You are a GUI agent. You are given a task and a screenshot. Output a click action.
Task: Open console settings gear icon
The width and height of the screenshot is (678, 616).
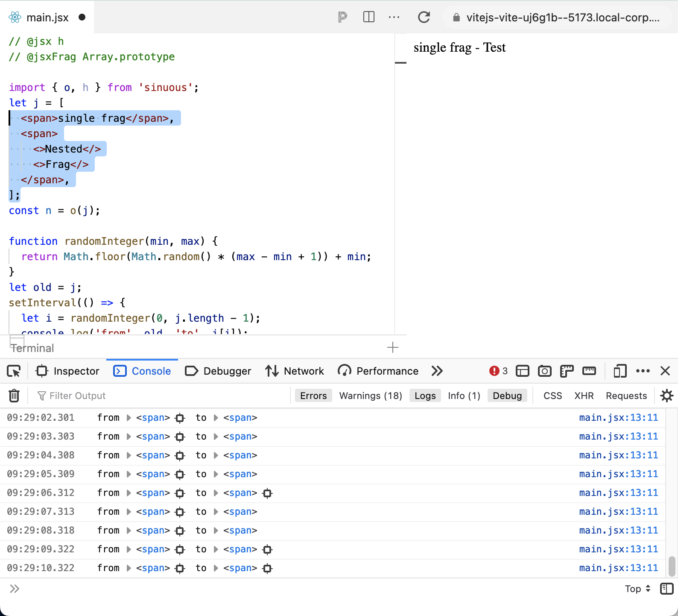(667, 396)
